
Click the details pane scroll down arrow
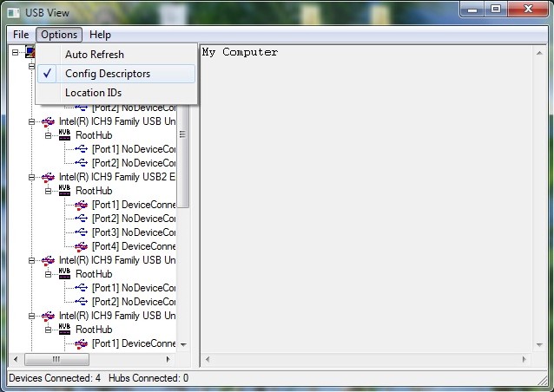tap(539, 344)
